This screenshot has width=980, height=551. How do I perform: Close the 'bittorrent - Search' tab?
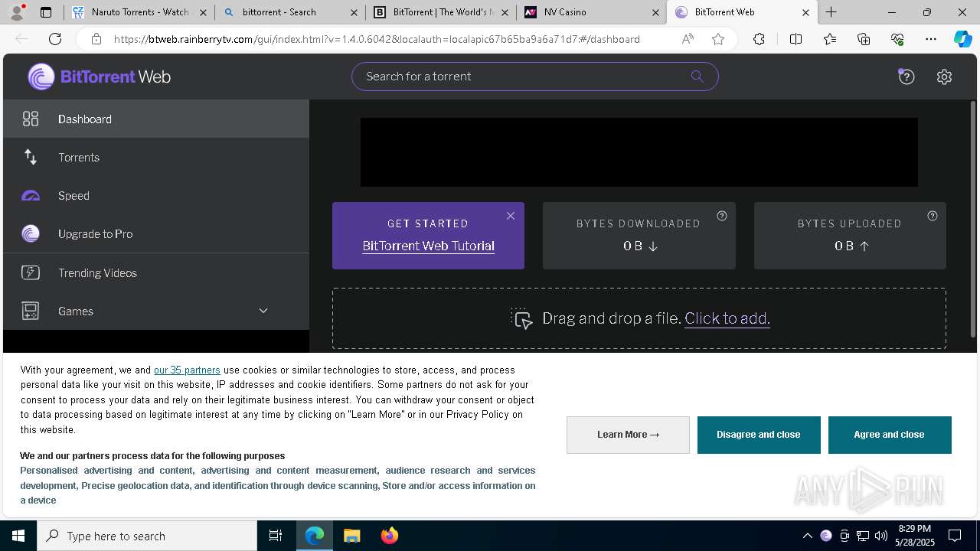[353, 12]
